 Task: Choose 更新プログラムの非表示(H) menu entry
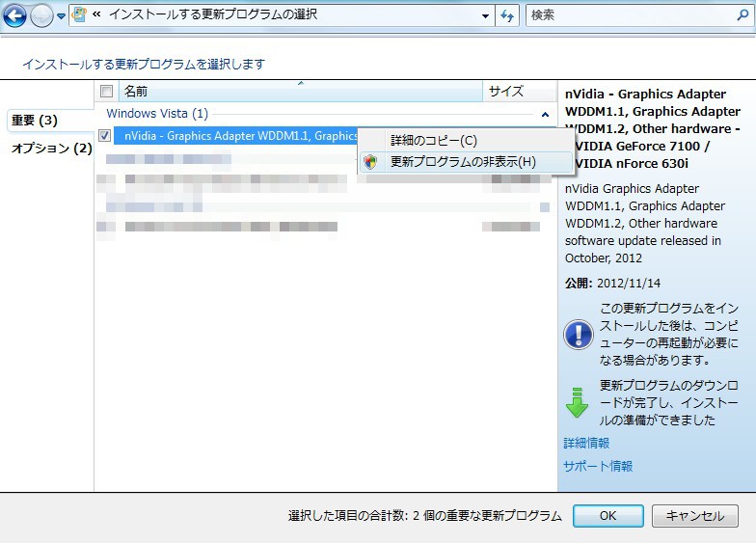(x=467, y=162)
